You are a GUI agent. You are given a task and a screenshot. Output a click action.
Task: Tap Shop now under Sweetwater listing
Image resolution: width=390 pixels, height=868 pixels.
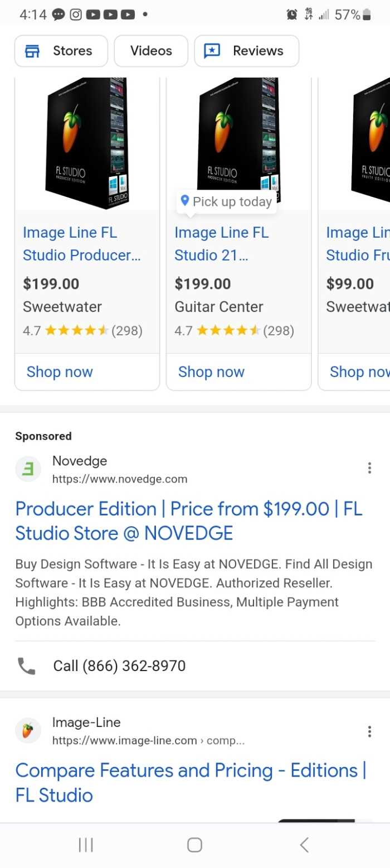pos(60,372)
